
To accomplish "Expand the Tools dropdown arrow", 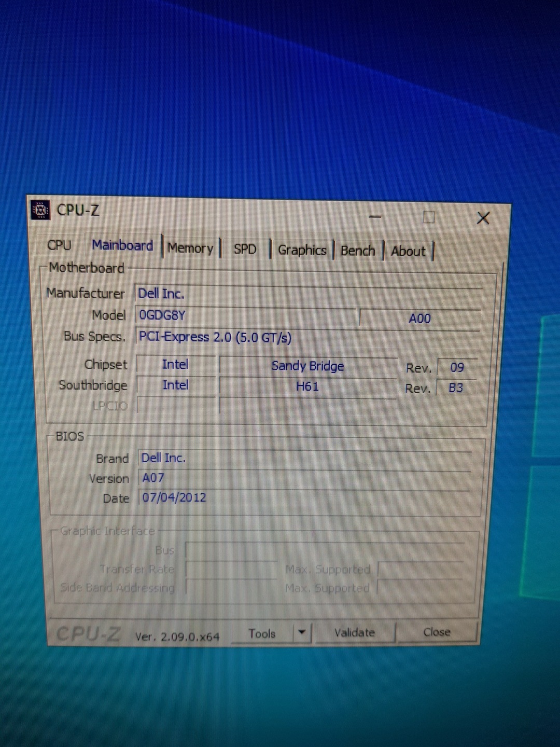I will tap(302, 633).
